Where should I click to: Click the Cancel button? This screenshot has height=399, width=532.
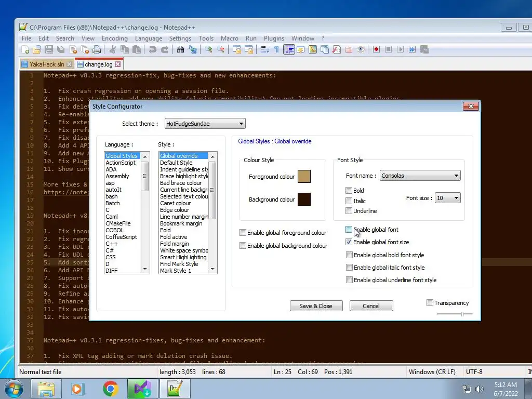[x=371, y=305]
